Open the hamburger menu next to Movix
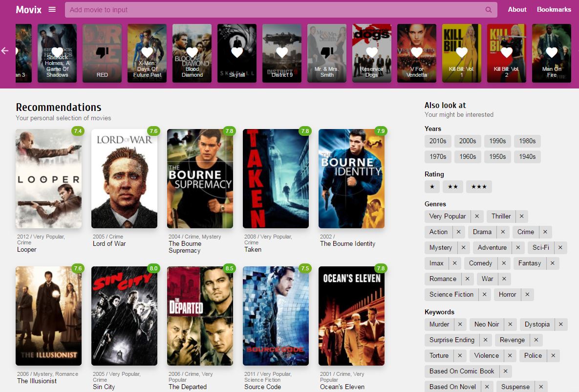Image resolution: width=579 pixels, height=392 pixels. 52,9
